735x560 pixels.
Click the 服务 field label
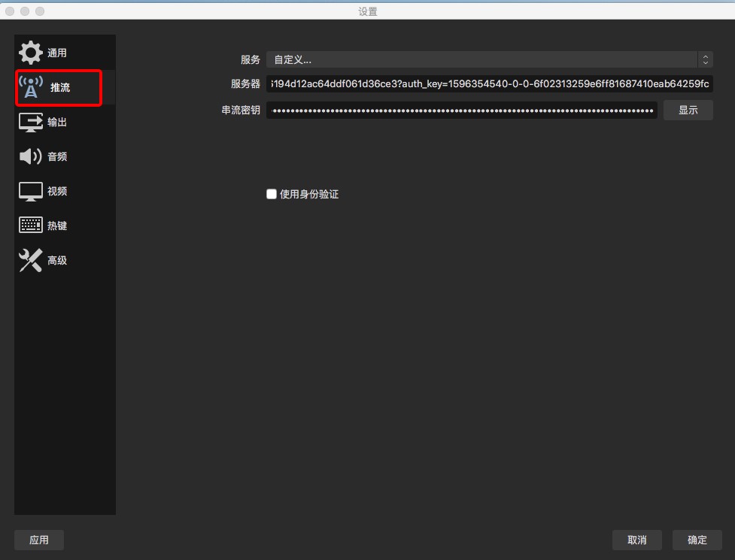(251, 59)
